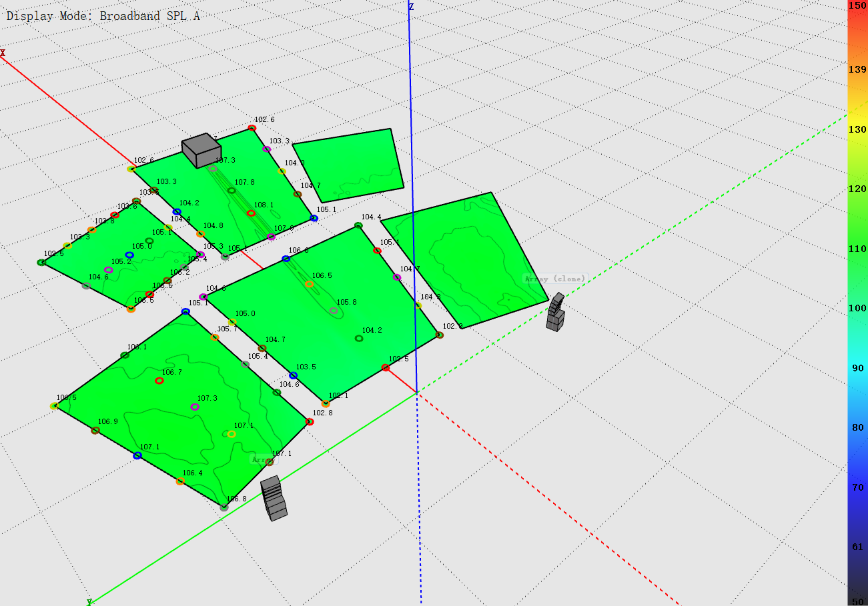Screen dimensions: 868x606
Task: Pick the gray ring marker labeled 106.8
Action: [224, 507]
